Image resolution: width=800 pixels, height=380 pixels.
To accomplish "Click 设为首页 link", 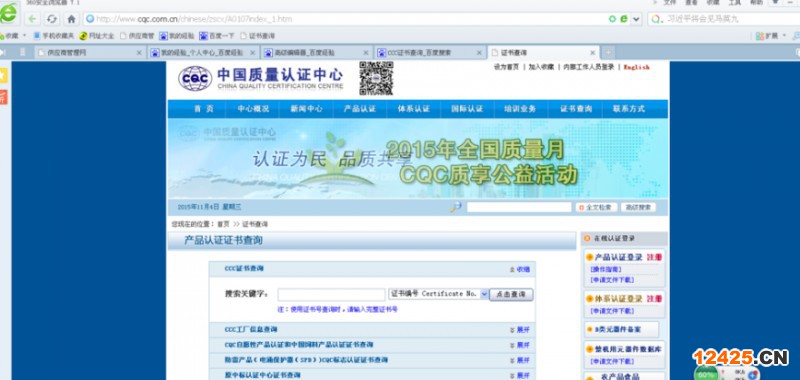I will (506, 67).
